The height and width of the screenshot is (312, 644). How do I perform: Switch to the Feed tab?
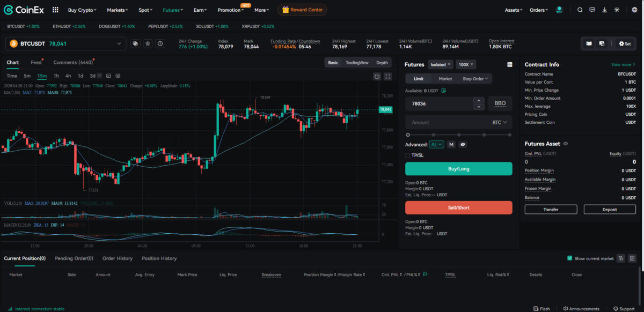[x=36, y=62]
